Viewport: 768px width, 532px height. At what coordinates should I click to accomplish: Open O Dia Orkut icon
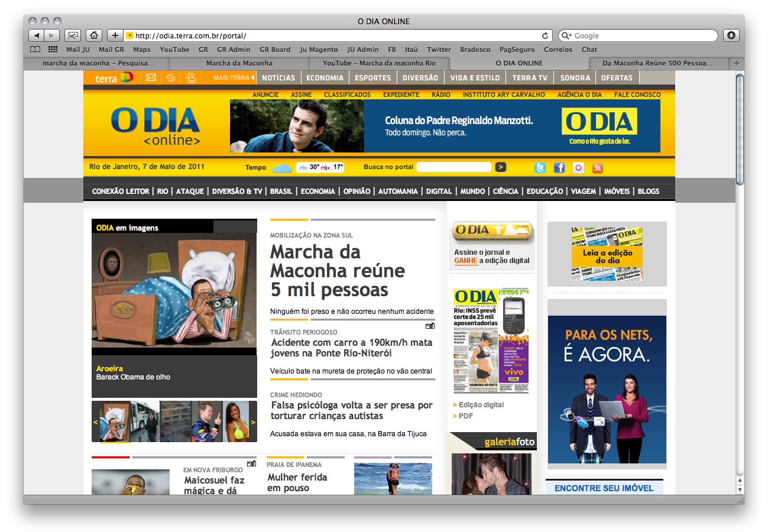click(578, 167)
